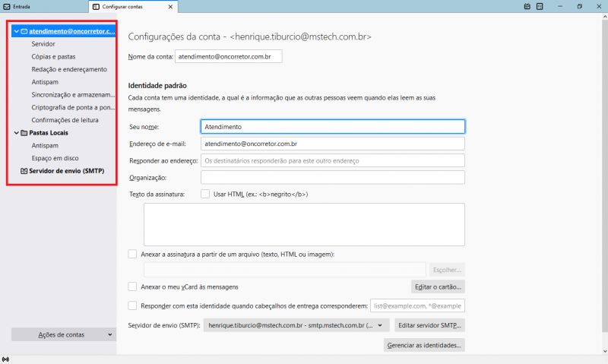Click the Endereço de e-mail field

333,144
